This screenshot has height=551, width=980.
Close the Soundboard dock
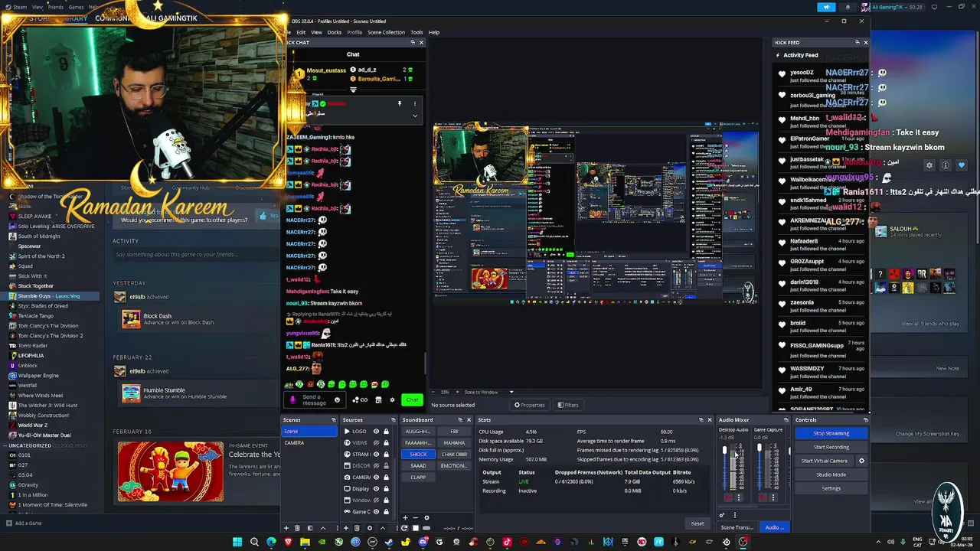[469, 419]
